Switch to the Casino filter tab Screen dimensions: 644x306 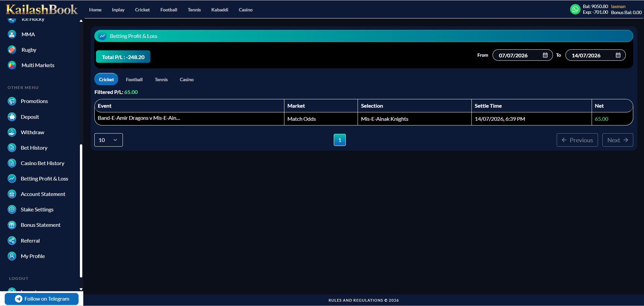pos(187,80)
